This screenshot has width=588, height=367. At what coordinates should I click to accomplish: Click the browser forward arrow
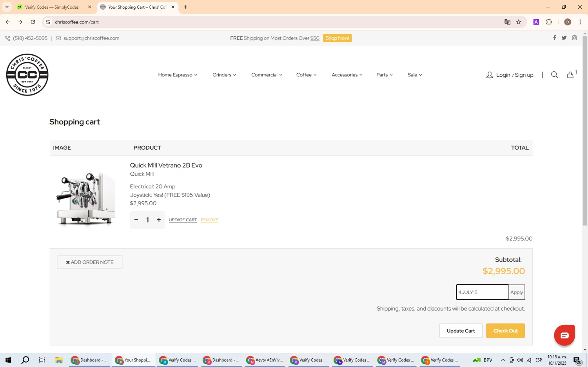[x=20, y=22]
